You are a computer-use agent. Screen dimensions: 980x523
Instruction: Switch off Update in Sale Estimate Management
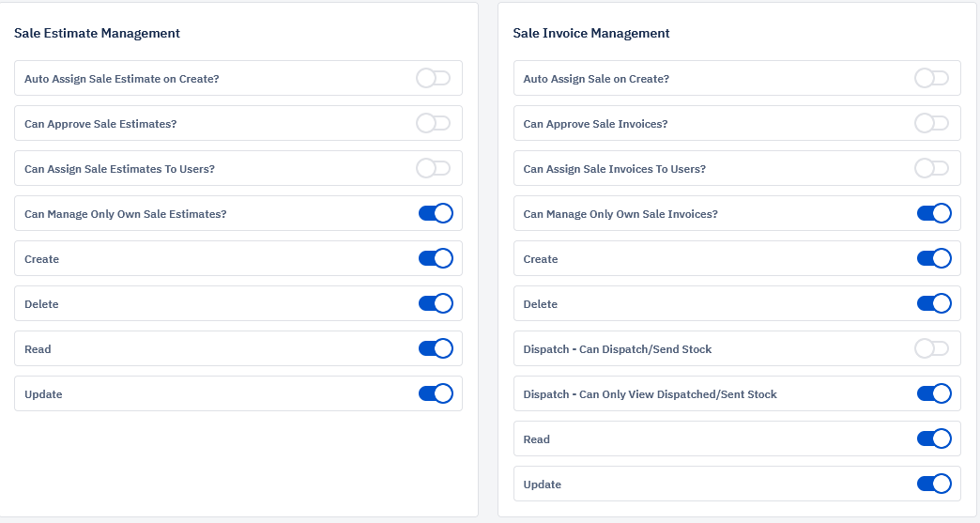436,393
